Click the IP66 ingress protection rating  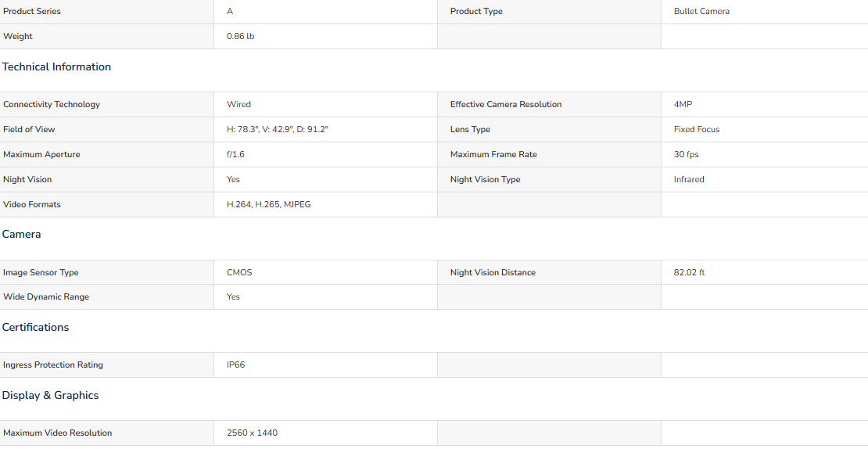coord(236,365)
